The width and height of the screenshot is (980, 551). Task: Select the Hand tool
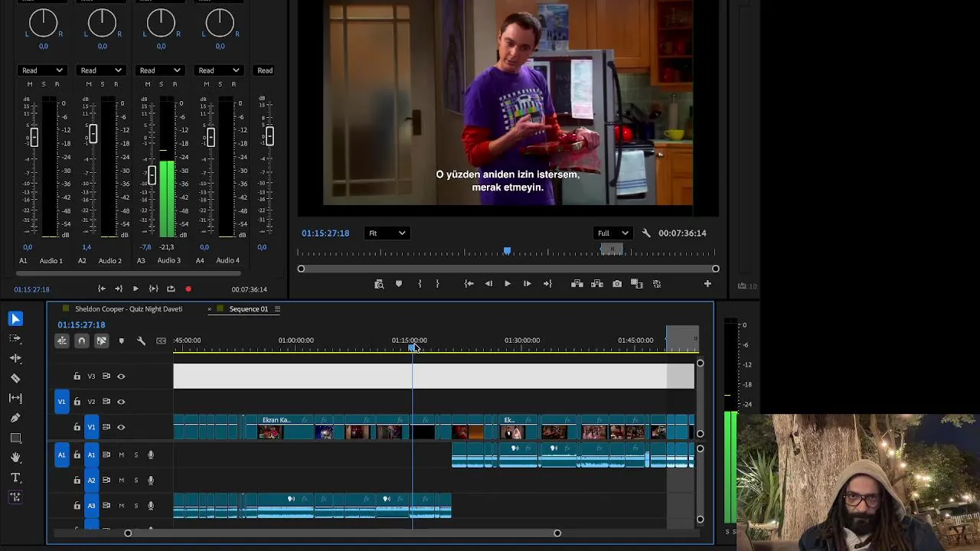[x=15, y=458]
